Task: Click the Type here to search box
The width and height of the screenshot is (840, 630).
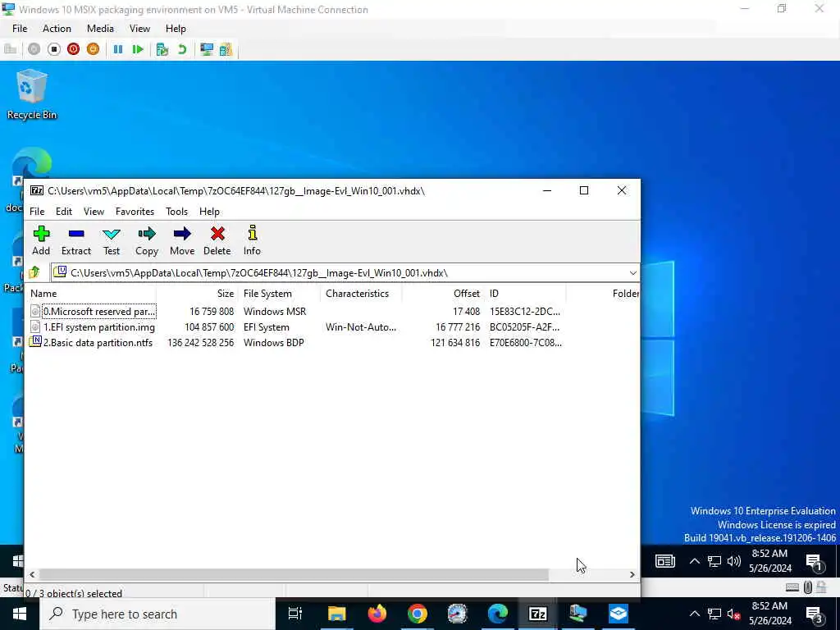Action: point(157,614)
